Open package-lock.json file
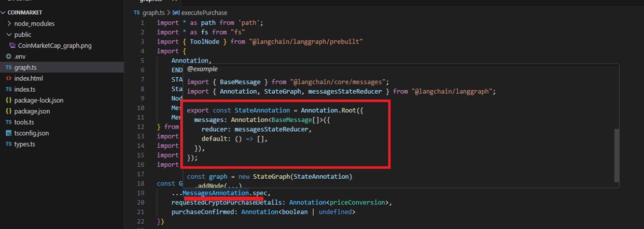This screenshot has height=229, width=644. tap(39, 100)
